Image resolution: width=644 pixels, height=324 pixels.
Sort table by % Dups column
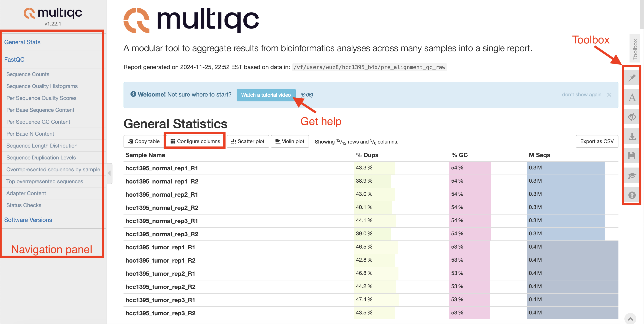367,155
